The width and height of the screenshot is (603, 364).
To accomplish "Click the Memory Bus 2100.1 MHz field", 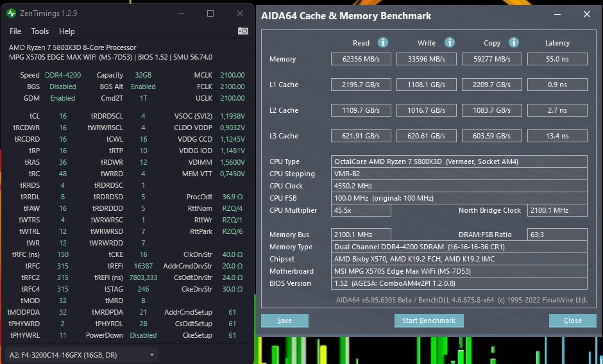I will click(x=361, y=235).
